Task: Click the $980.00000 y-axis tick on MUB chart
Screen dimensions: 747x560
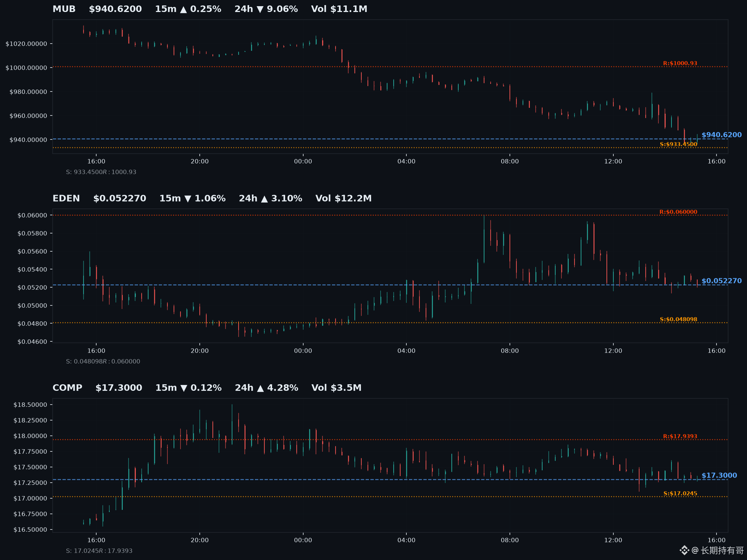Action: 28,92
